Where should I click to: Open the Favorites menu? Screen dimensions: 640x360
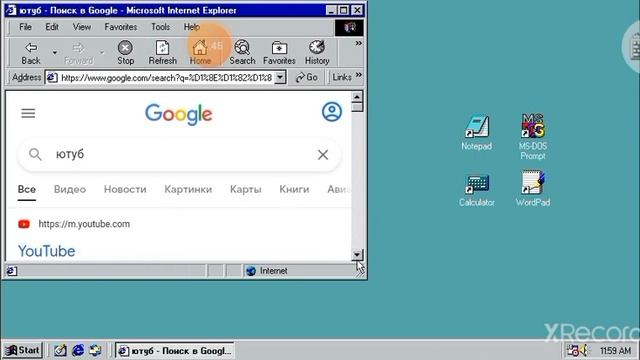(x=120, y=27)
